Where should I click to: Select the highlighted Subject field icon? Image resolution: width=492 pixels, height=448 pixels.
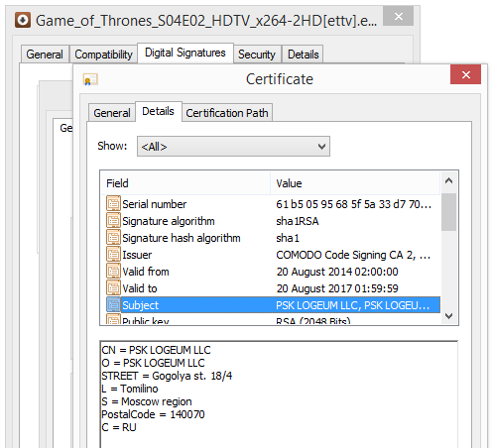(113, 304)
